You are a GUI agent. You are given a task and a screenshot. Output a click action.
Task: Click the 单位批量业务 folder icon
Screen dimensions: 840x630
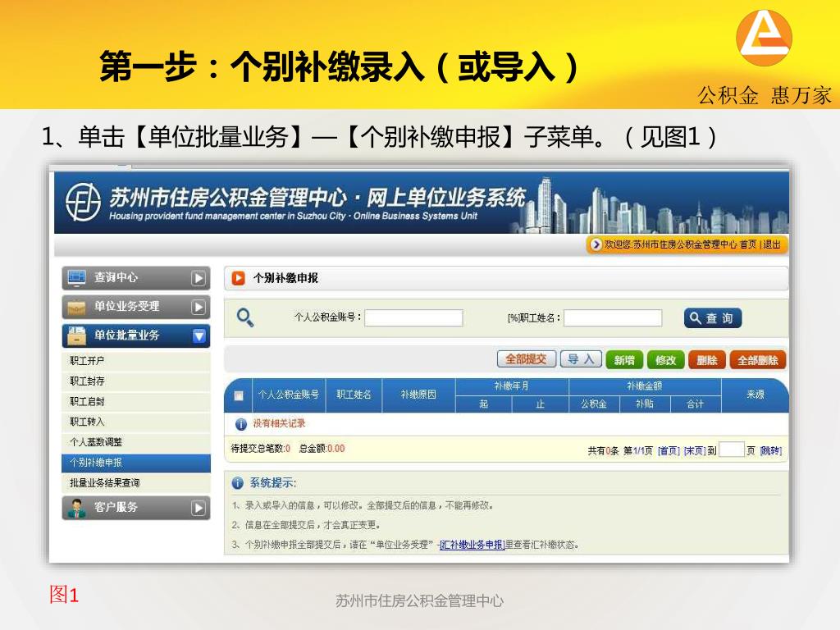click(76, 336)
